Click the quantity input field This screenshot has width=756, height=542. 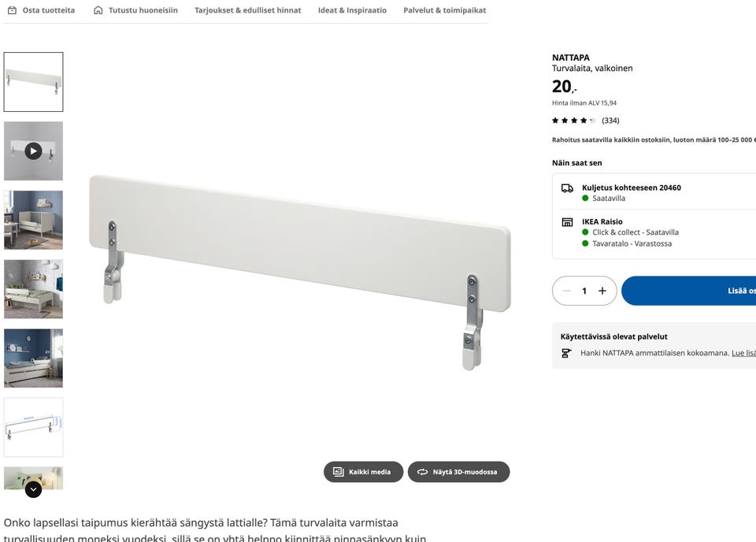[584, 291]
